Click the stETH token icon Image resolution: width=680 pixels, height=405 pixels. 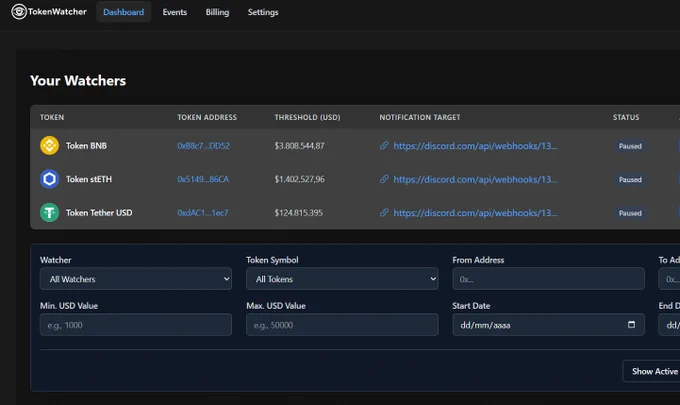click(49, 179)
